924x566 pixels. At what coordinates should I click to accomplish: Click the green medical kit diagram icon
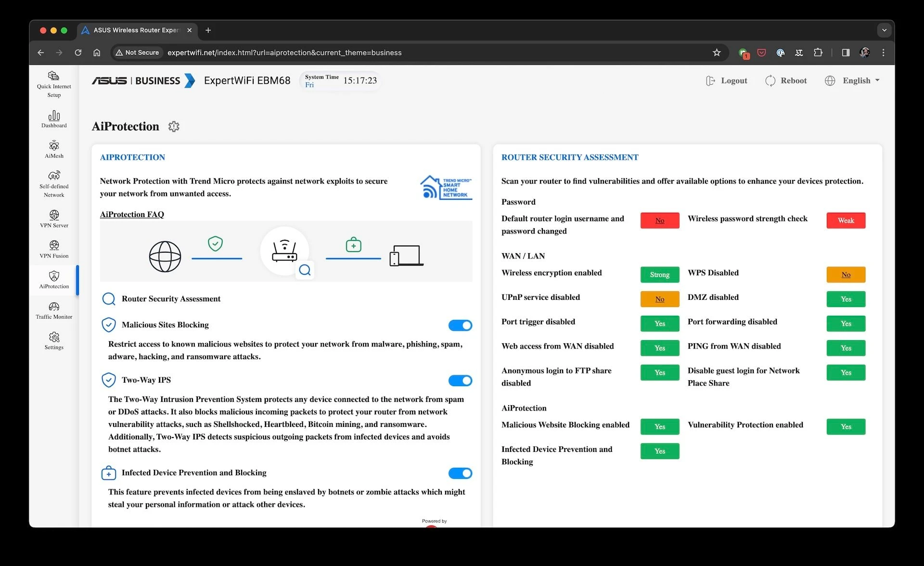pyautogui.click(x=353, y=244)
